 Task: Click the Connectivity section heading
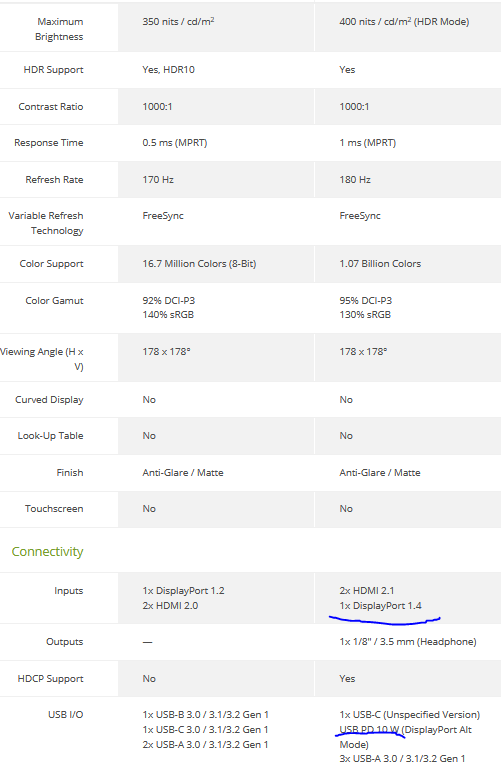(x=47, y=552)
